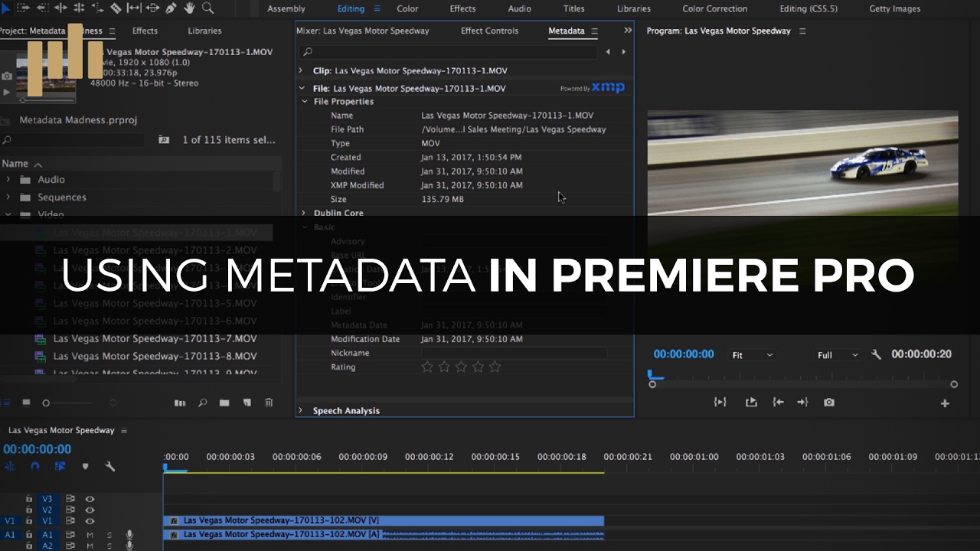Image resolution: width=980 pixels, height=551 pixels.
Task: Select the Track Select Backward tool
Action: (42, 8)
